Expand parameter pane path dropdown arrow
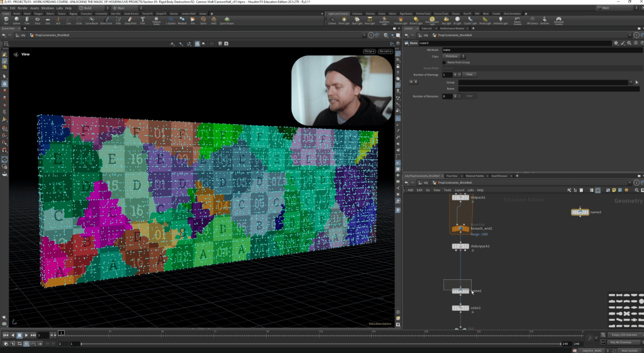 coord(630,35)
